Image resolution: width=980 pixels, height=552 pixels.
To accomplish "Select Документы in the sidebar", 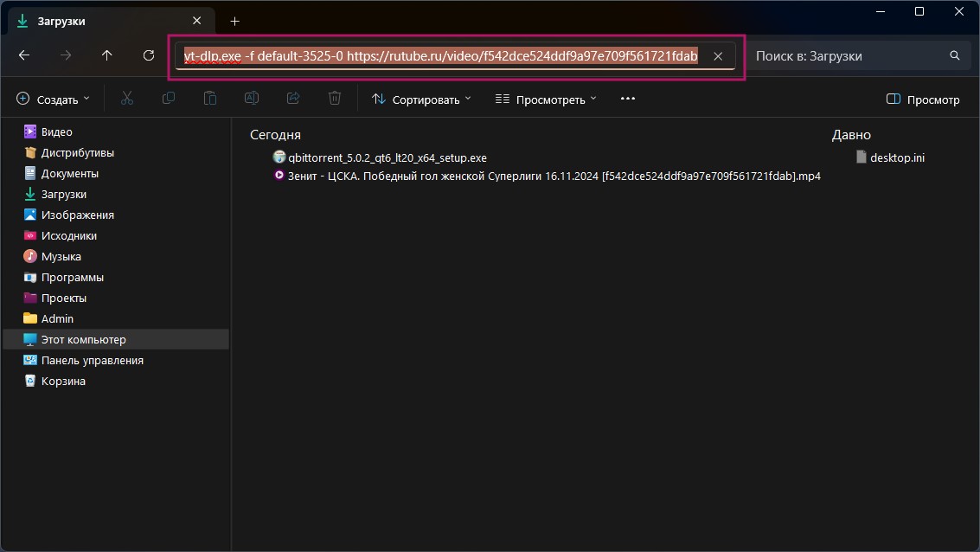I will [70, 173].
